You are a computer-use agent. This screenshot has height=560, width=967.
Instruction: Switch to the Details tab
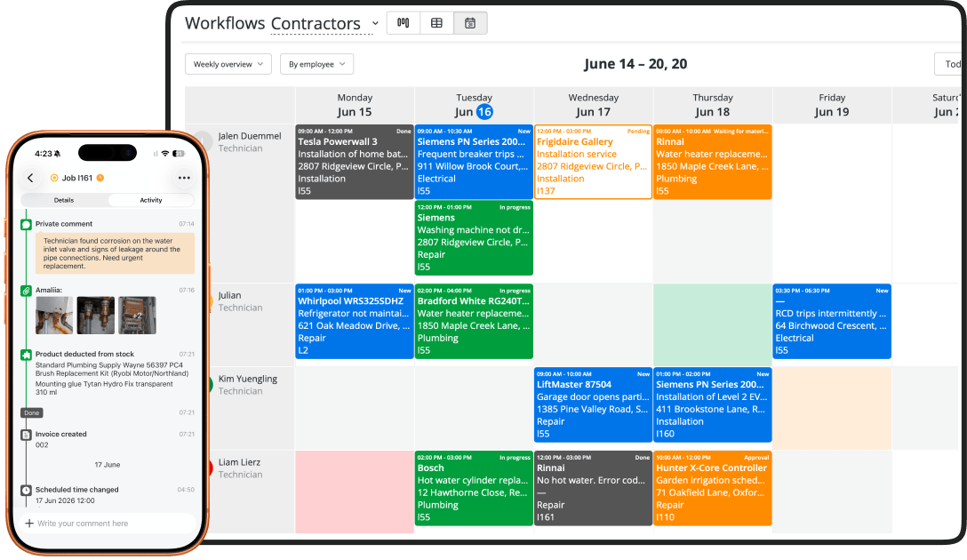tap(64, 200)
